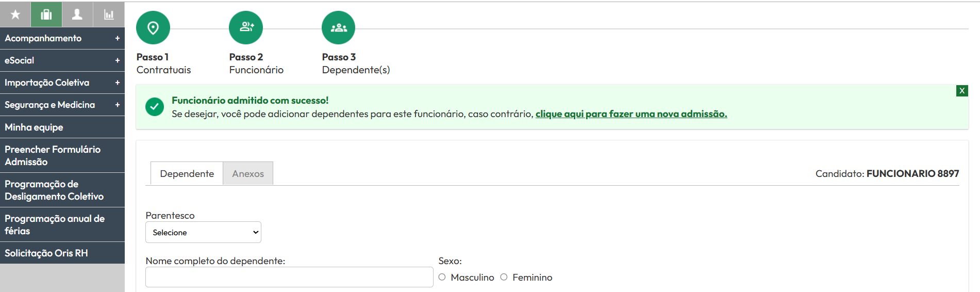Select the briefcase icon in sidebar header
Image resolution: width=980 pixels, height=292 pixels.
46,14
